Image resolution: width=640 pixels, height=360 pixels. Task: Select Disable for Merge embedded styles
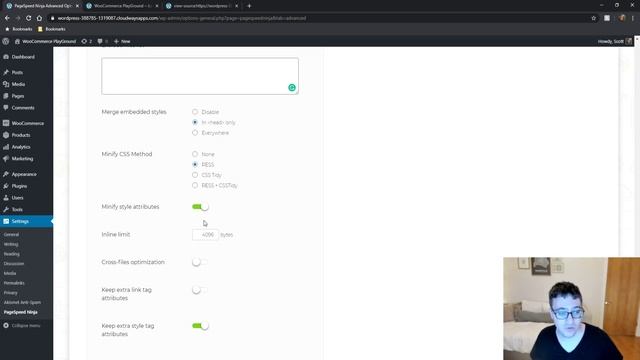tap(195, 111)
